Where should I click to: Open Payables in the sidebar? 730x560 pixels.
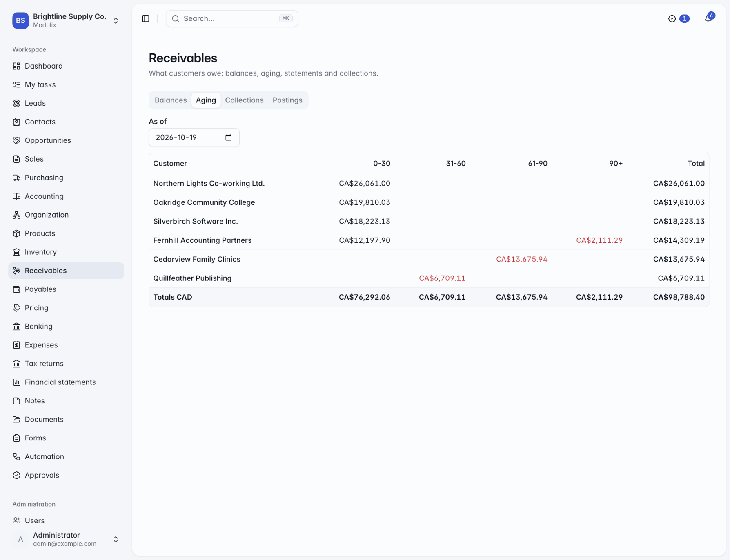(66, 289)
